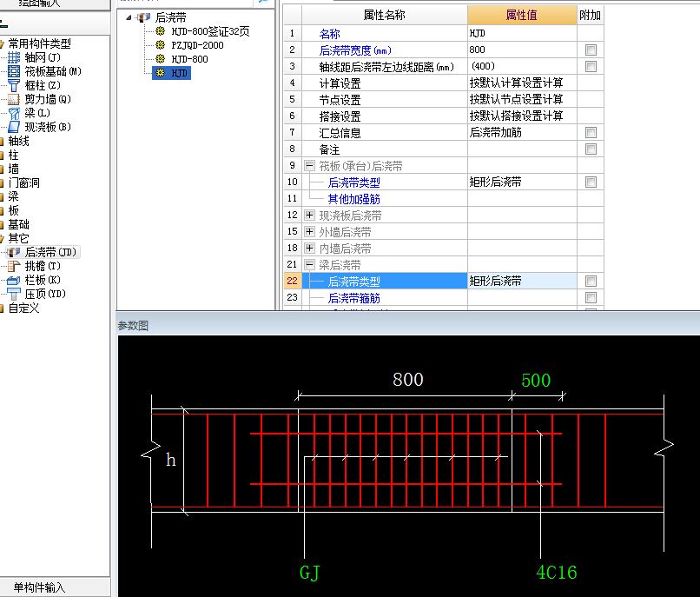
Task: Open the 门窗洞 folder
Action: pyautogui.click(x=24, y=182)
